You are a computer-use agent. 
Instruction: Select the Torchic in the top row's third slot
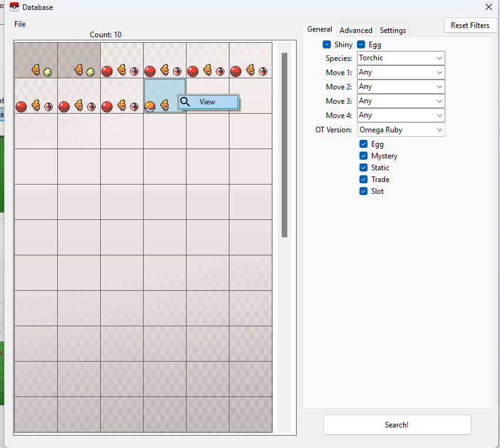pos(122,60)
